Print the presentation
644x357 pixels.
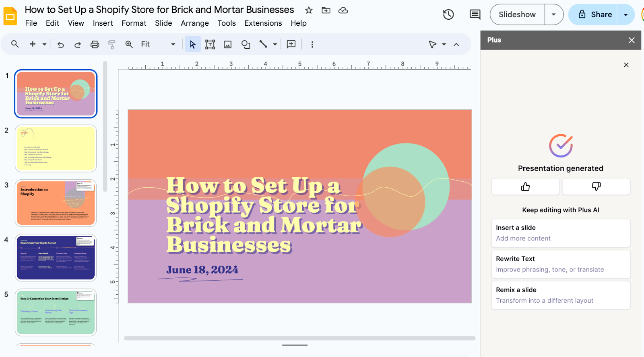coord(95,44)
